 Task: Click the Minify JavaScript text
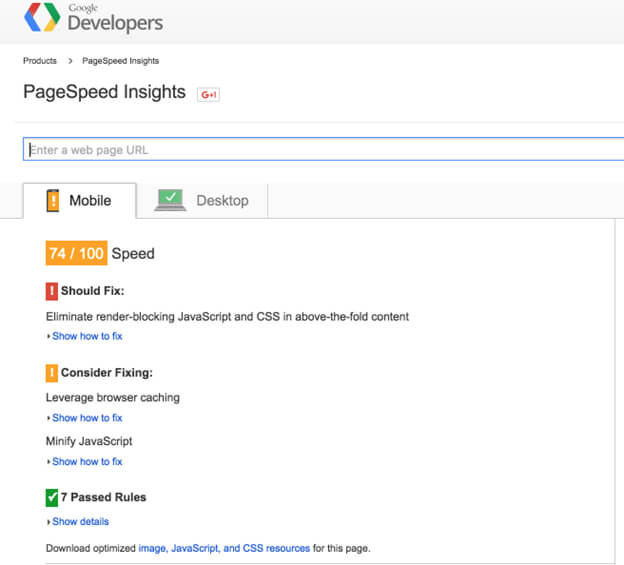point(89,441)
